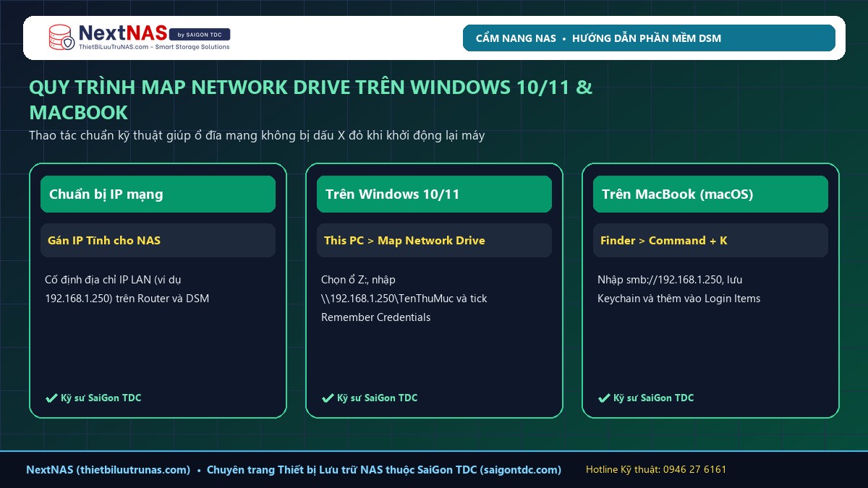
Task: Click the 'by SAIGON TDC' badge
Action: point(200,34)
